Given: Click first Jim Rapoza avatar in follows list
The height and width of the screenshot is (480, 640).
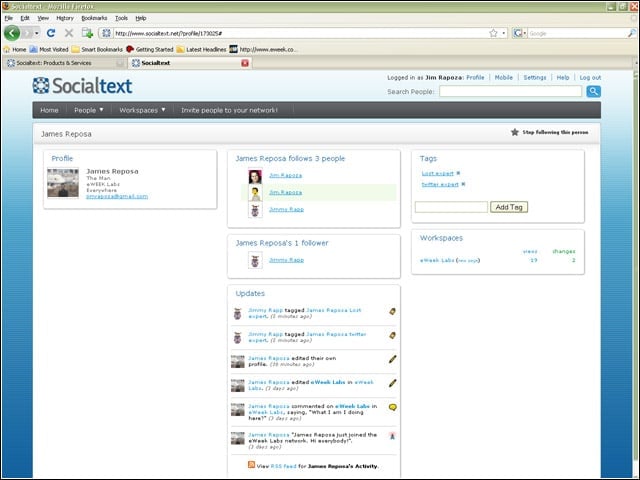Looking at the screenshot, I should 255,176.
